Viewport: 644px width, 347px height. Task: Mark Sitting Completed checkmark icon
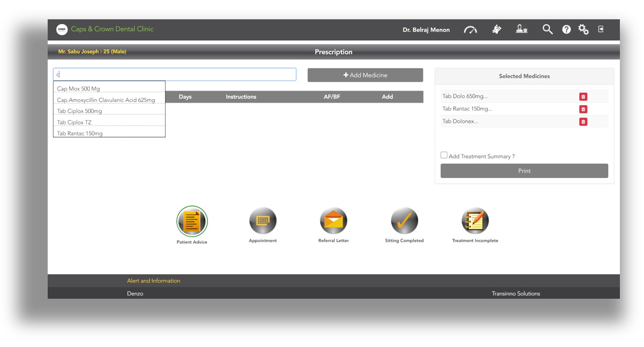(404, 221)
